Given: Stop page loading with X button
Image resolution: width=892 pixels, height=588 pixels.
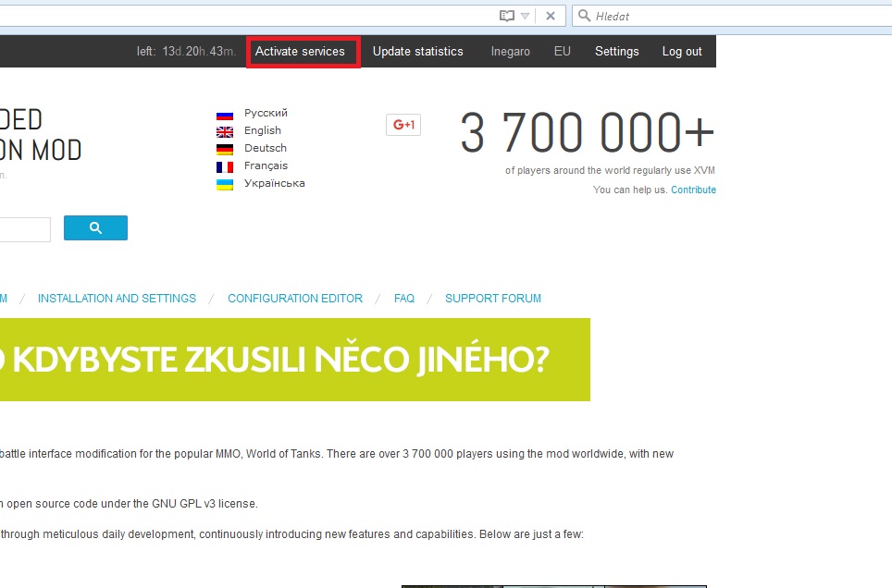Looking at the screenshot, I should [x=551, y=16].
